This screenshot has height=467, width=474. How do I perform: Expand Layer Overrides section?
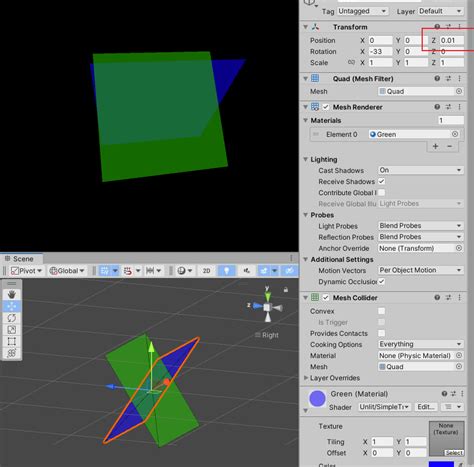pos(306,378)
